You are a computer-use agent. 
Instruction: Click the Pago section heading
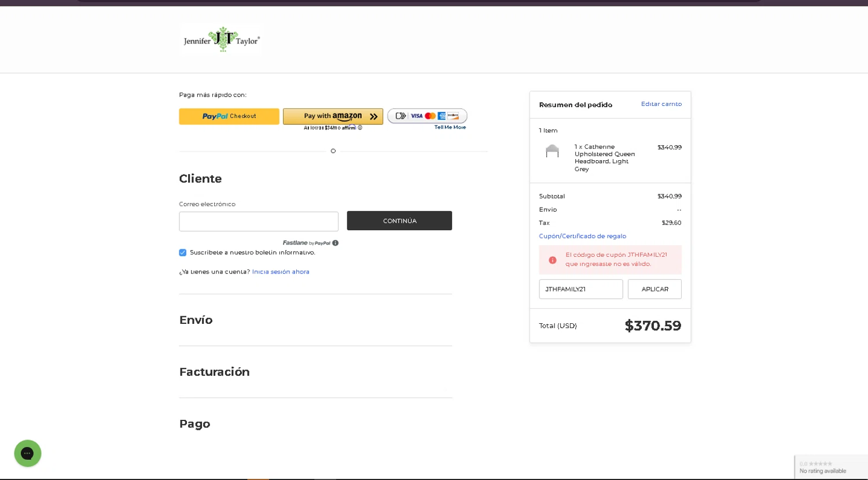point(195,424)
